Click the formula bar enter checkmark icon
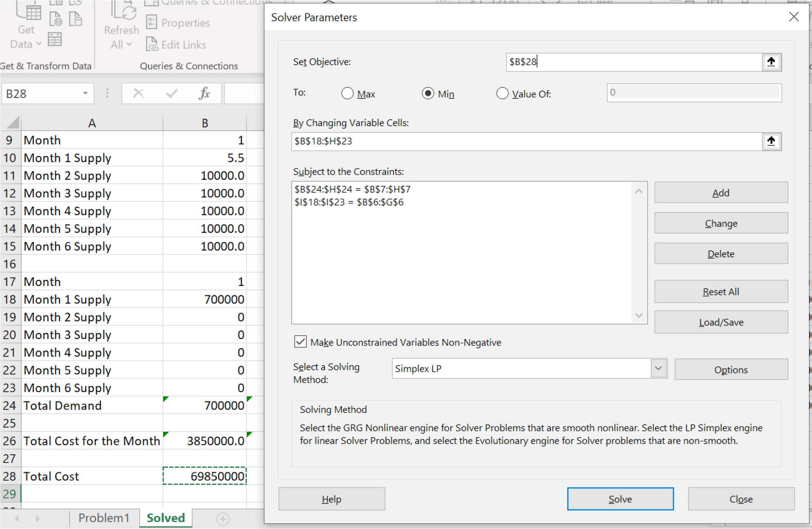 172,94
